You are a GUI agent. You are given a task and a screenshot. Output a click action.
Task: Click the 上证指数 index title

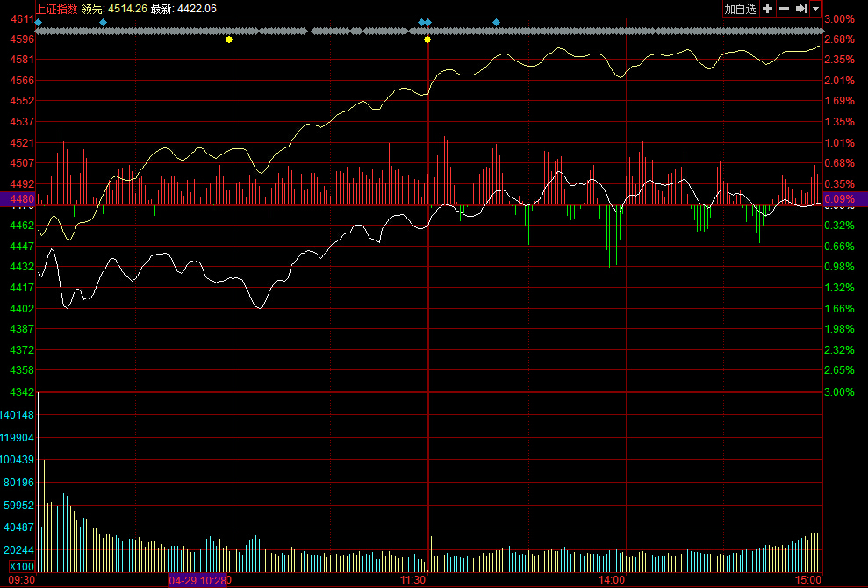click(x=56, y=9)
